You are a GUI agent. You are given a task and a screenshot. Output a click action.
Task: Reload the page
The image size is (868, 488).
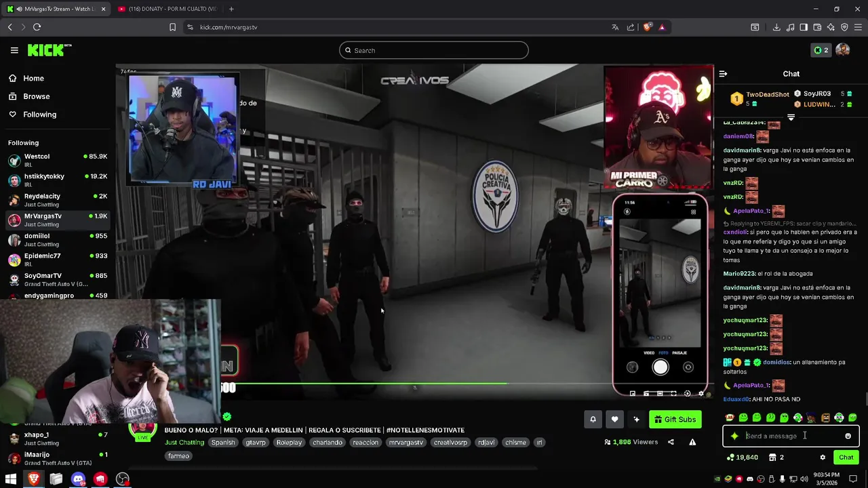[37, 27]
